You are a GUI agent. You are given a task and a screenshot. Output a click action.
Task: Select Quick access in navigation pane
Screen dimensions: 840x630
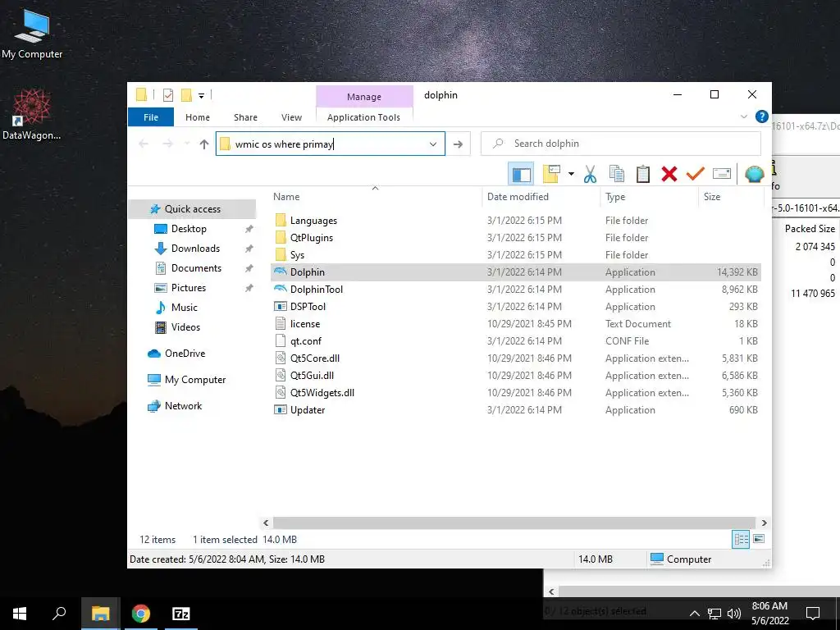point(192,209)
